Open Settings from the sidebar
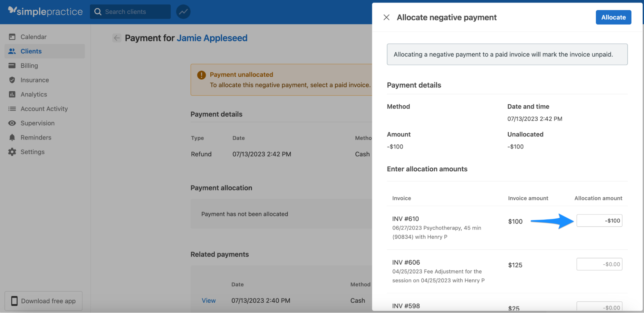The width and height of the screenshot is (644, 313). [33, 152]
